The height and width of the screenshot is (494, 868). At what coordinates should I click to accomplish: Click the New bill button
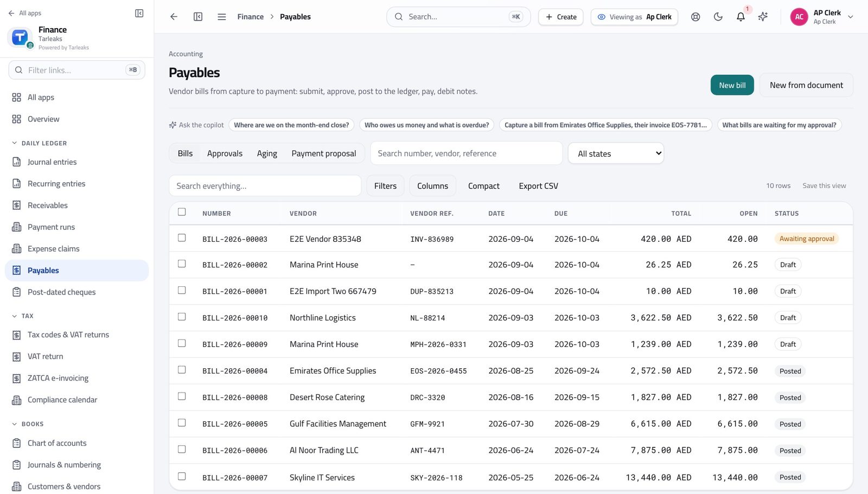pyautogui.click(x=732, y=85)
